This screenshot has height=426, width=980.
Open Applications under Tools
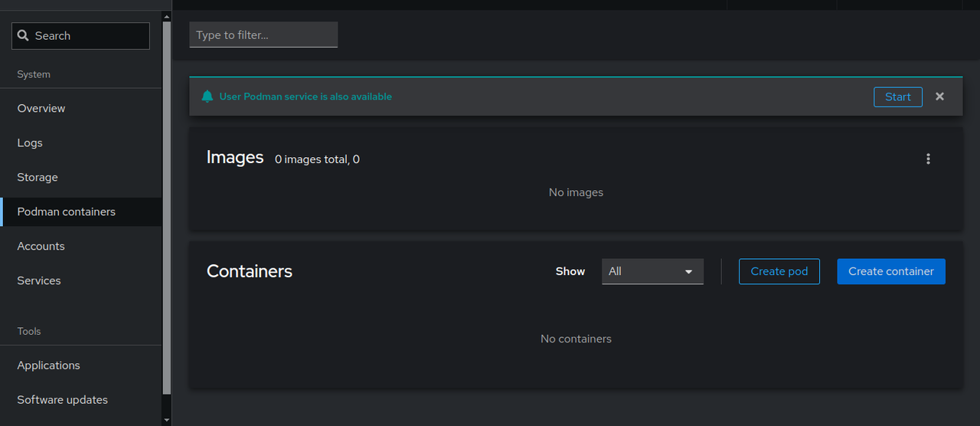click(x=80, y=365)
